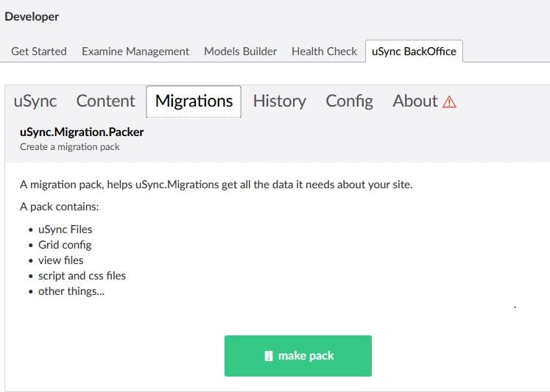Open the About sub-tab label

(415, 101)
